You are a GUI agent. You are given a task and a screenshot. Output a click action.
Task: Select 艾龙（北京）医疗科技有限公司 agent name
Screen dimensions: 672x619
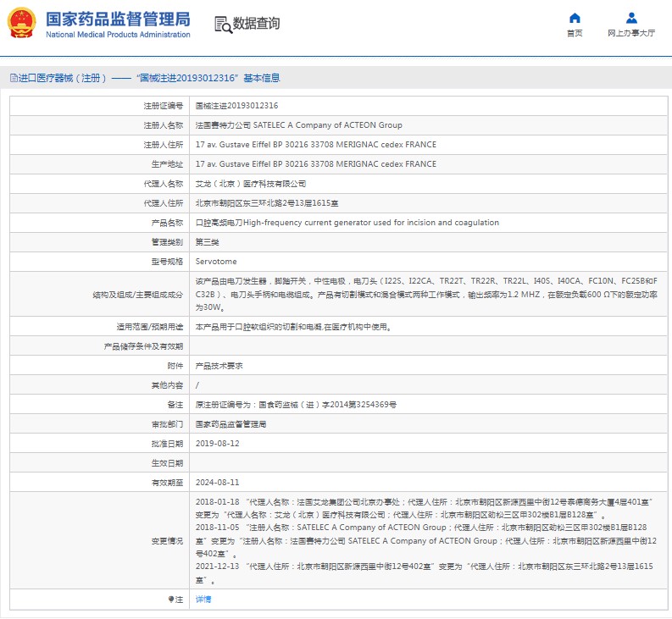[251, 184]
